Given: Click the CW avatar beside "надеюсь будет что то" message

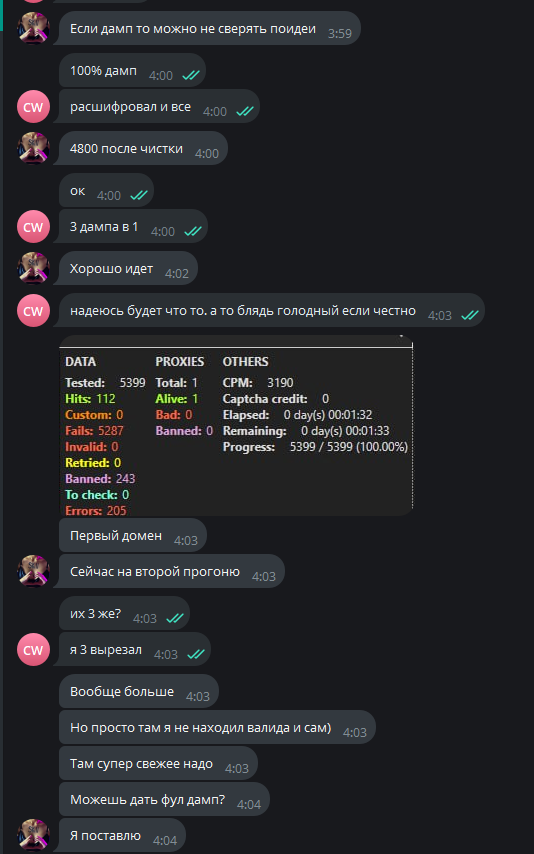Looking at the screenshot, I should tap(33, 310).
